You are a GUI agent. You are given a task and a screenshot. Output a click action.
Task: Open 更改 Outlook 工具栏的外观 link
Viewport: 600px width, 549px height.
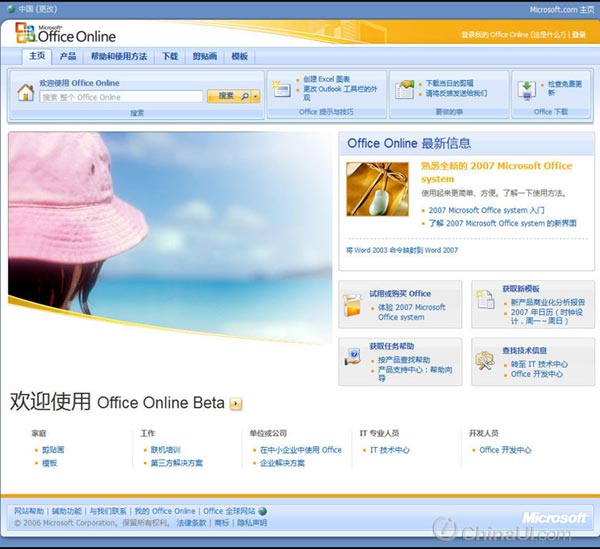pyautogui.click(x=340, y=93)
